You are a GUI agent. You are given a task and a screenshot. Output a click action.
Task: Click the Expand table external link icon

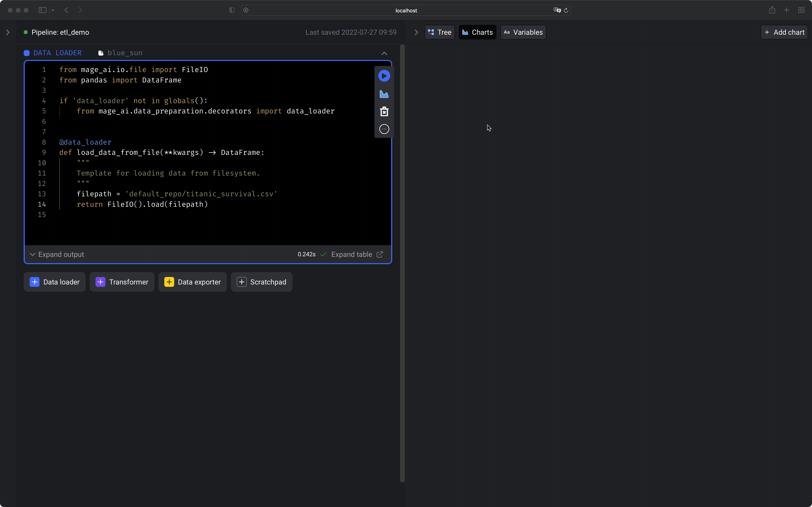pos(380,254)
